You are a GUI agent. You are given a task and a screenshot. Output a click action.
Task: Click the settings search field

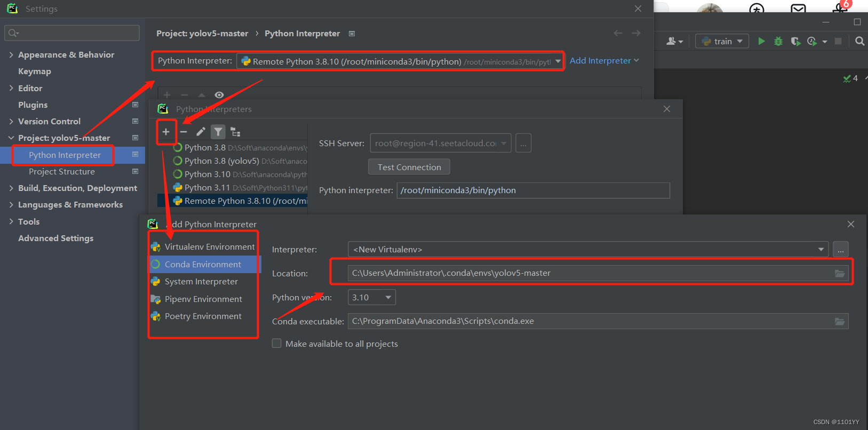[x=72, y=33]
